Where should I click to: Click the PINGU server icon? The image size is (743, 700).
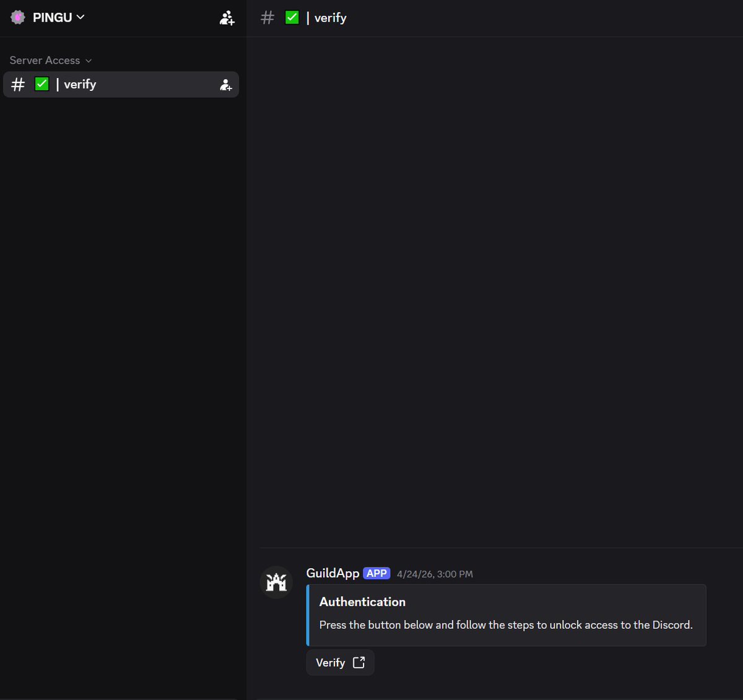point(18,17)
